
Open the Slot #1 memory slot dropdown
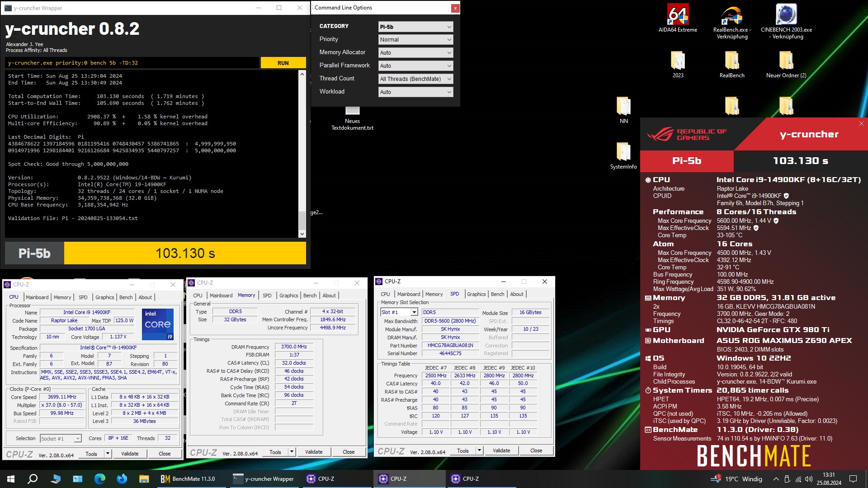point(399,312)
